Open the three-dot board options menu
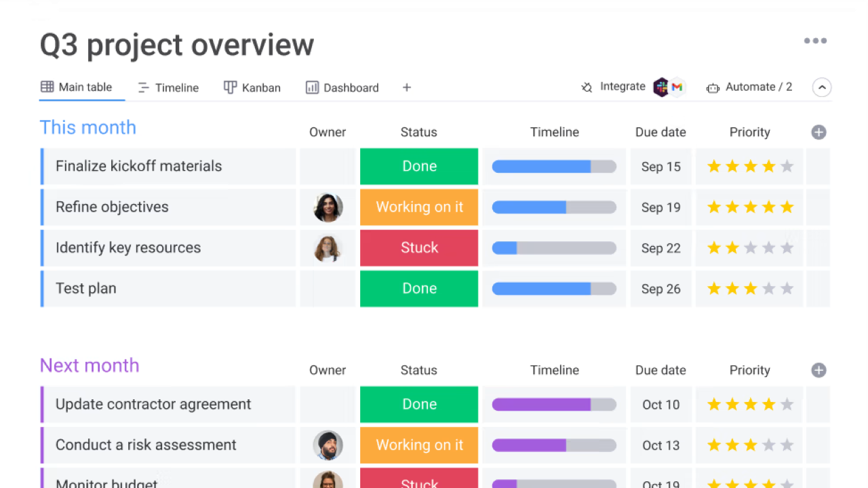 (815, 41)
